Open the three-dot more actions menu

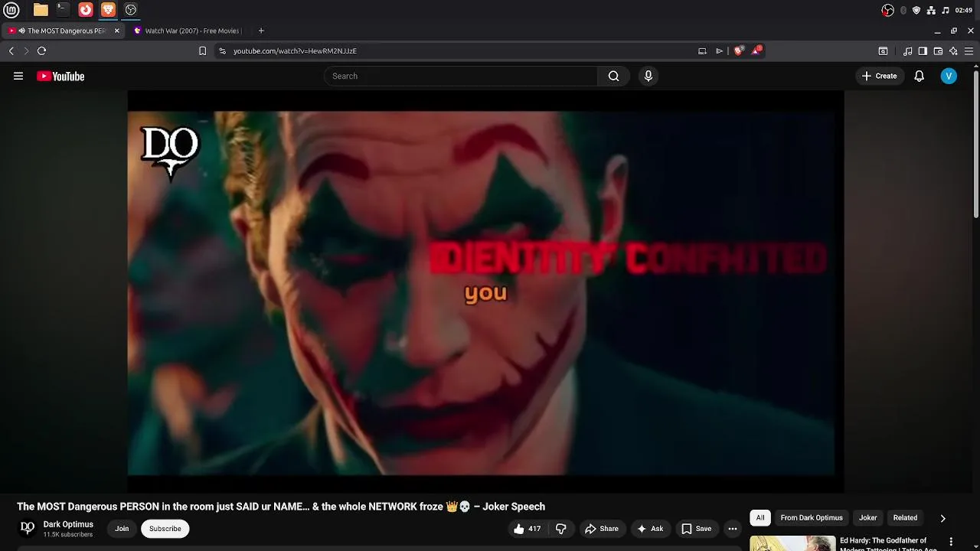pos(733,529)
